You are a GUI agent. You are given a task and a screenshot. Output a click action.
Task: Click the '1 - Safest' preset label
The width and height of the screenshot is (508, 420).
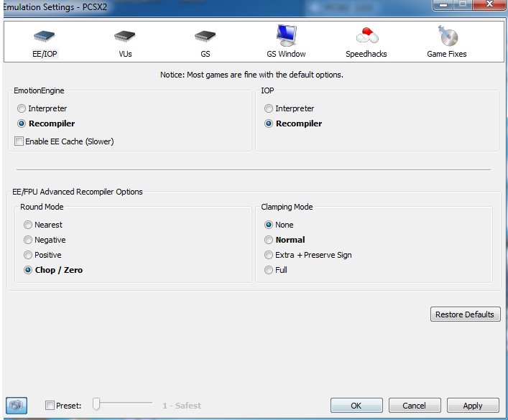(x=182, y=406)
